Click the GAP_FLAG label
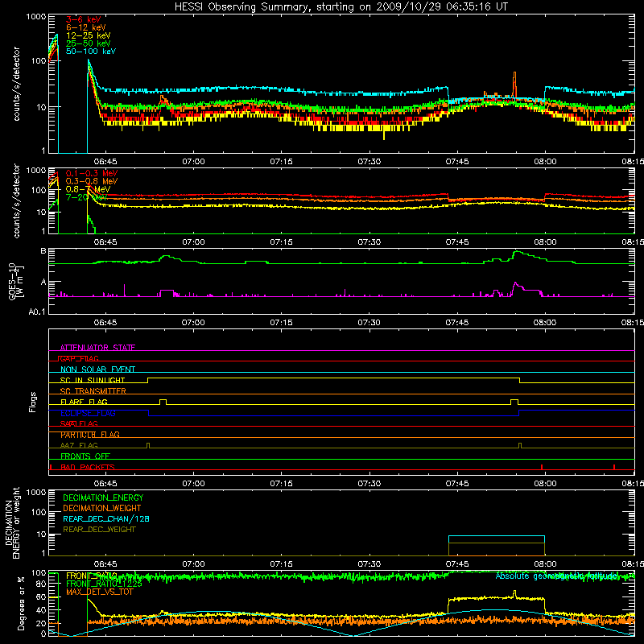 [79, 358]
